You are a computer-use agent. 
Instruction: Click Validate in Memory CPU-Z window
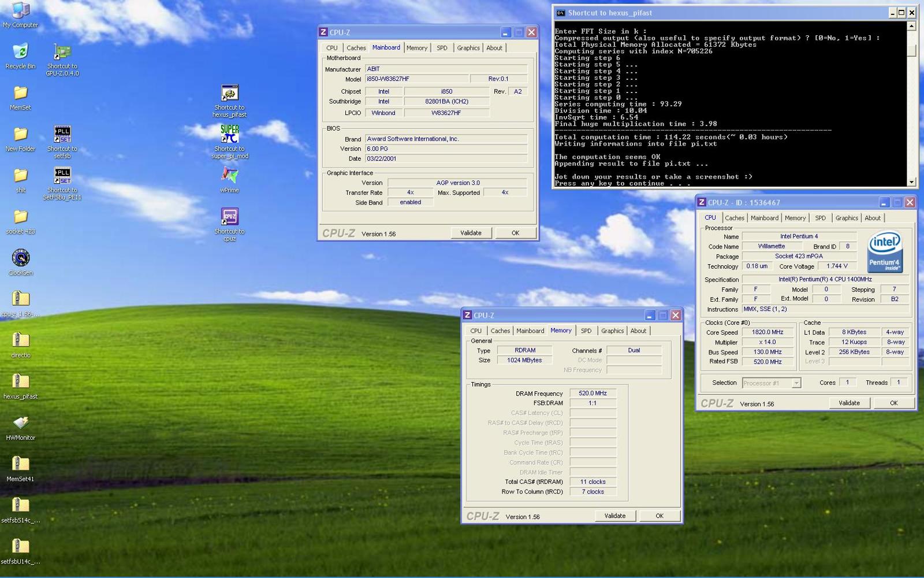pyautogui.click(x=615, y=516)
